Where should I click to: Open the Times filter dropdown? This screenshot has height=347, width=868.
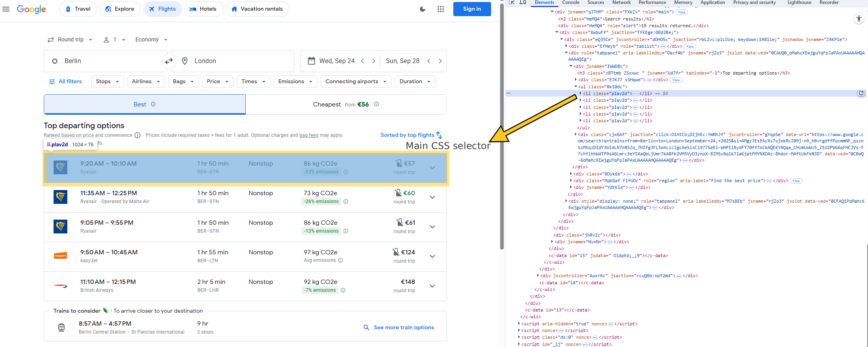[253, 82]
